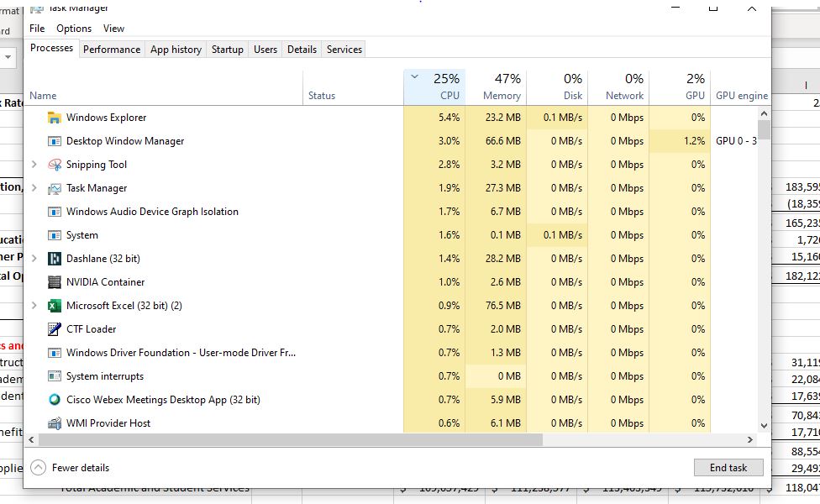Click the CTF Loader pen icon
This screenshot has height=504, width=820.
55,329
